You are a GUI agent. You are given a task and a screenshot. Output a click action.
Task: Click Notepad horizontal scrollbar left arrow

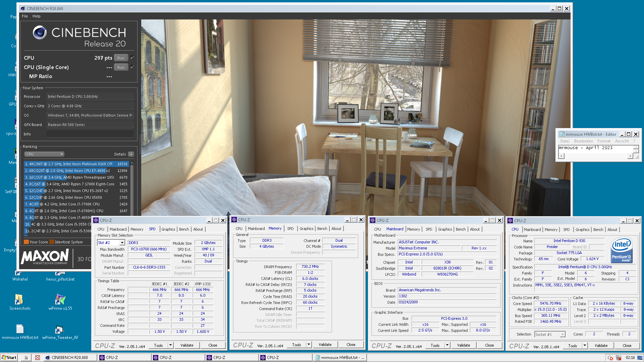[x=561, y=156]
